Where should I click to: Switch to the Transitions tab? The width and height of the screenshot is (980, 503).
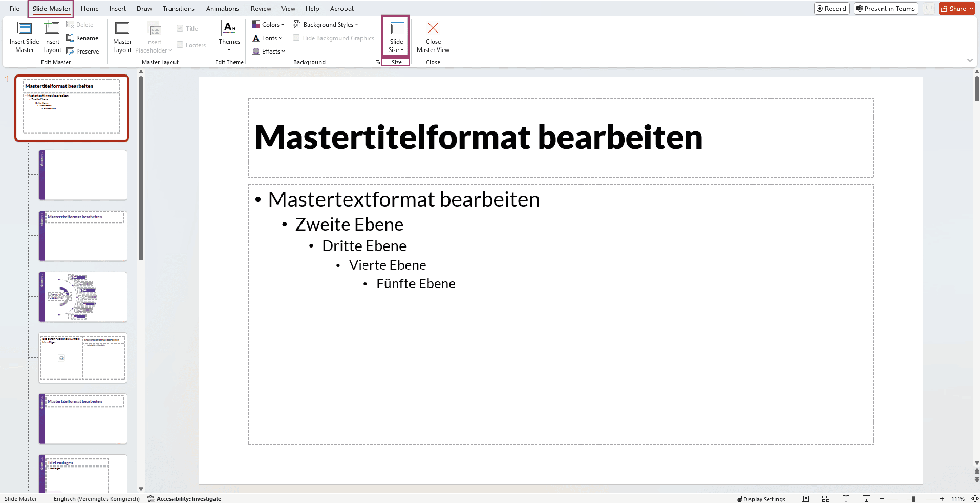click(x=178, y=9)
